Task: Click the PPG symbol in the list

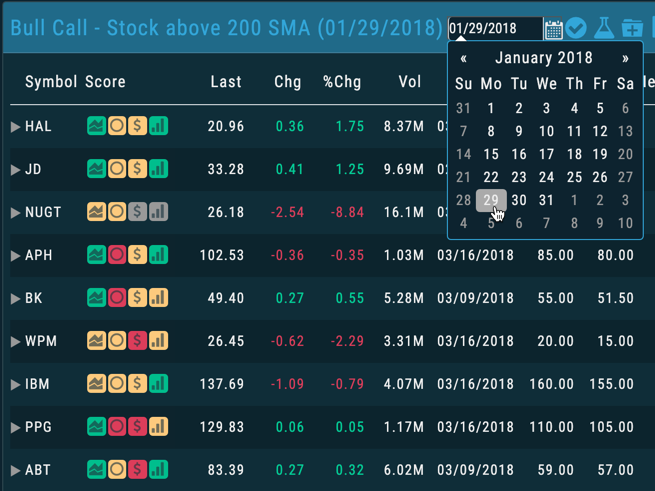Action: tap(39, 428)
